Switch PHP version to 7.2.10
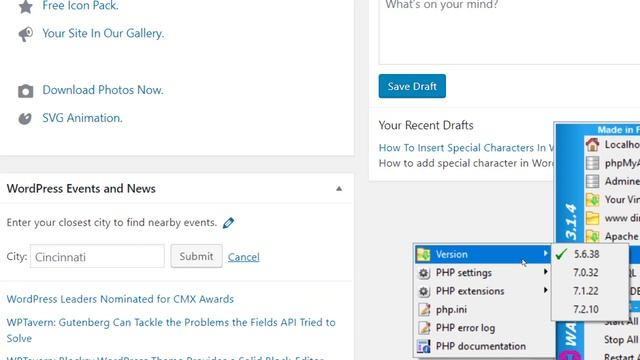 [x=590, y=309]
